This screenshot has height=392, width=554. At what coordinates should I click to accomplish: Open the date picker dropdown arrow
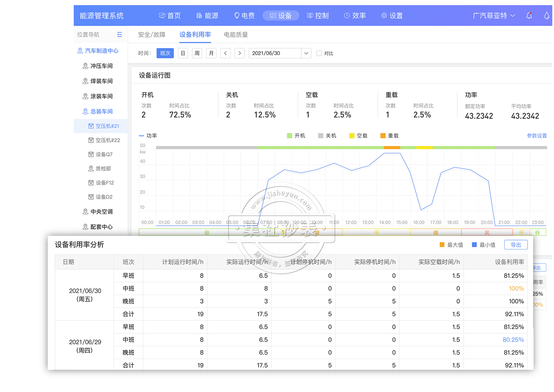(306, 53)
